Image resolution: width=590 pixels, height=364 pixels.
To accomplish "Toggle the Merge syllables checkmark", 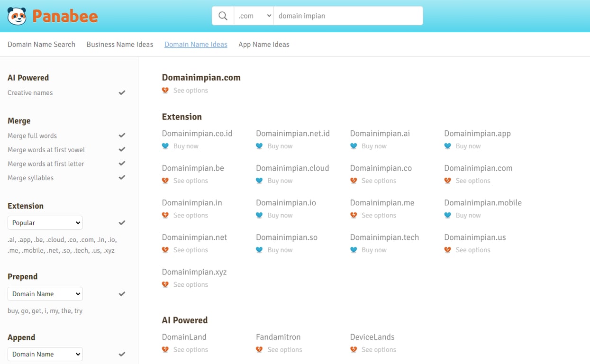I will (x=122, y=178).
